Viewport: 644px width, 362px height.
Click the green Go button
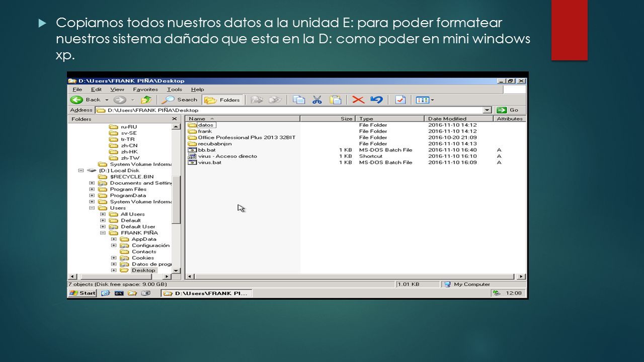point(508,110)
